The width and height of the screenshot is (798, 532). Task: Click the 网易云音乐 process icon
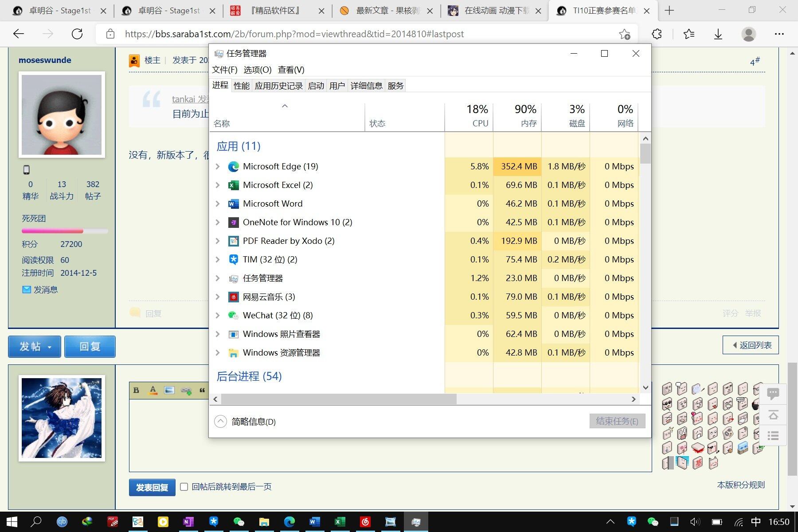point(233,297)
